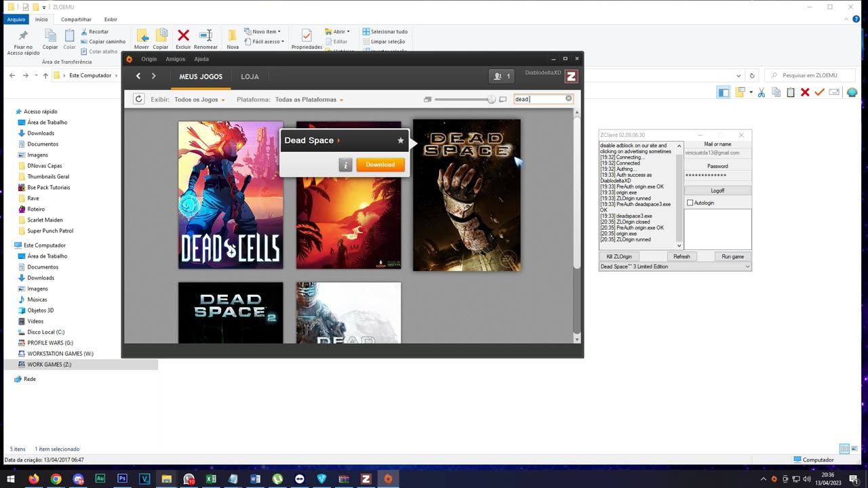The height and width of the screenshot is (488, 868).
Task: Click Origin game list vertical scrollbar
Action: pos(577,193)
